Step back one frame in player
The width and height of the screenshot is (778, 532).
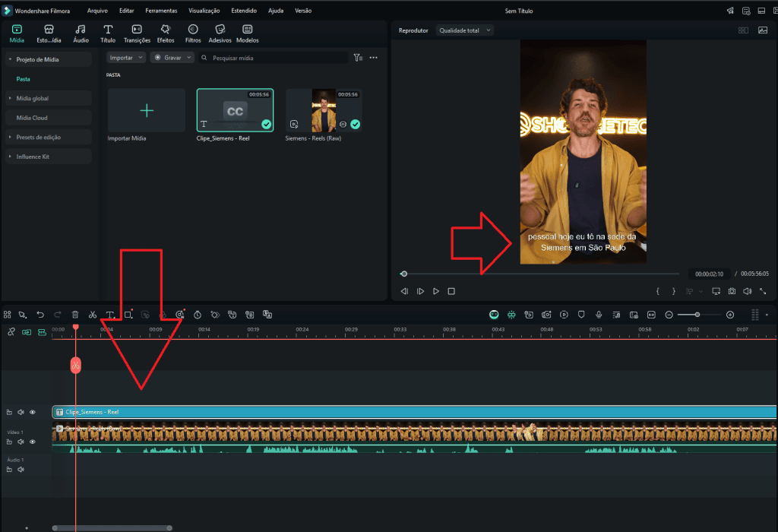click(404, 291)
